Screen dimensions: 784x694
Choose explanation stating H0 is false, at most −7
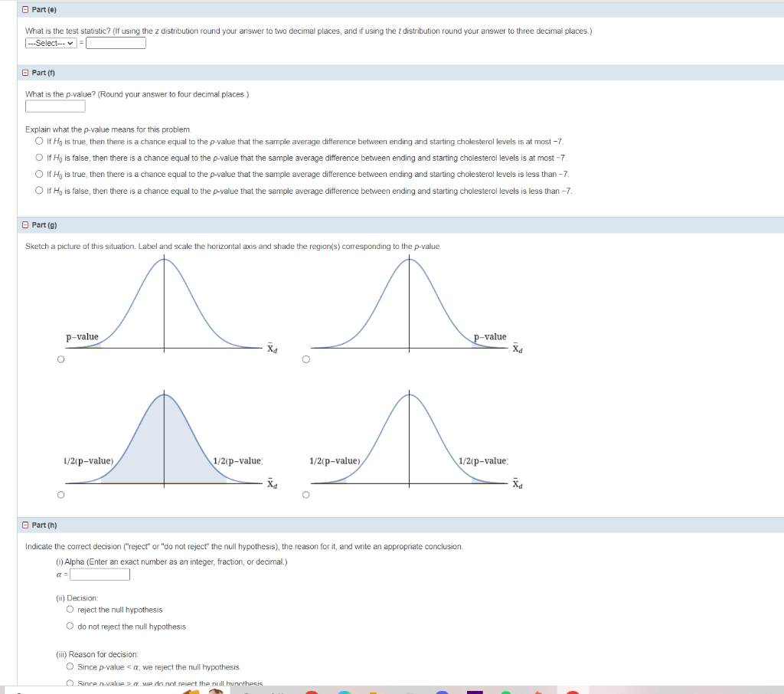point(38,157)
